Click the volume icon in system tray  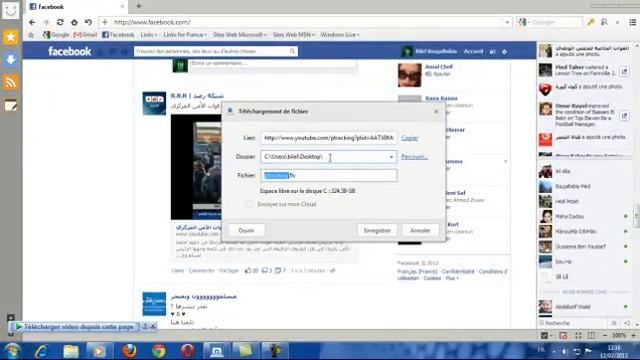click(565, 351)
